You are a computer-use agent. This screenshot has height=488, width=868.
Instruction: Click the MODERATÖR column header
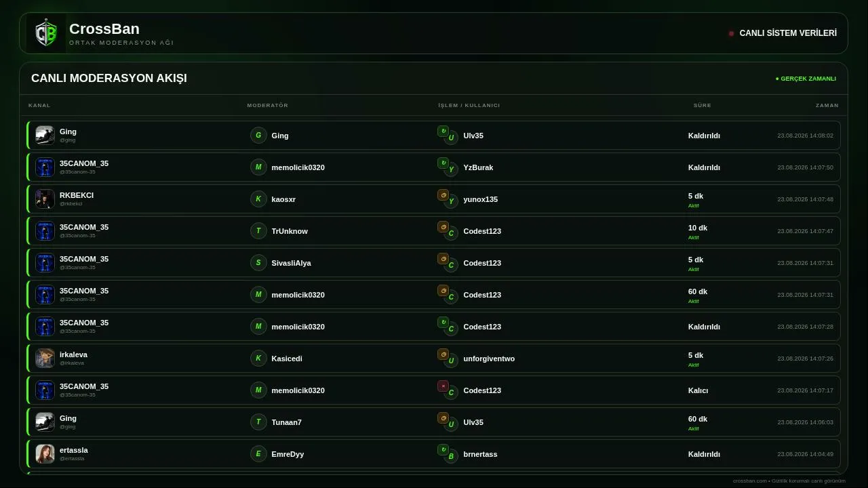coord(268,105)
